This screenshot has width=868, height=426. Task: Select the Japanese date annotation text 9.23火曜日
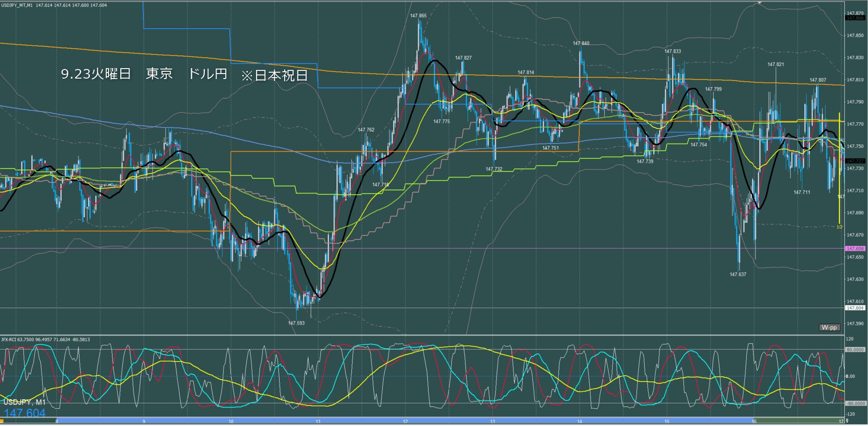coord(96,74)
